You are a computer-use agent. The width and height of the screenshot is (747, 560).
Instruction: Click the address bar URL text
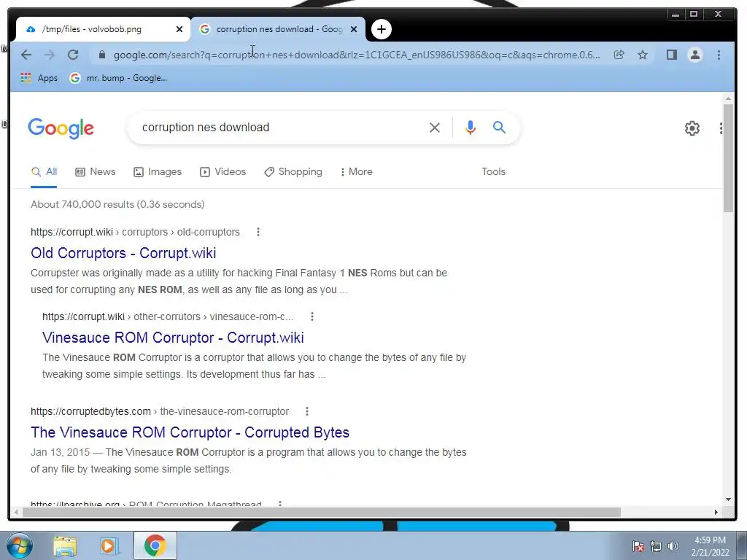pyautogui.click(x=356, y=55)
